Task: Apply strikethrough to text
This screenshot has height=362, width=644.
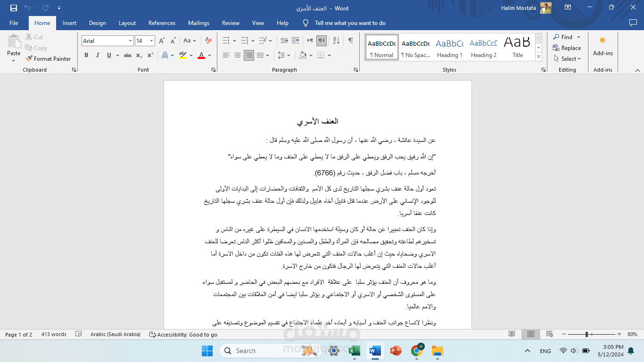Action: (127, 55)
